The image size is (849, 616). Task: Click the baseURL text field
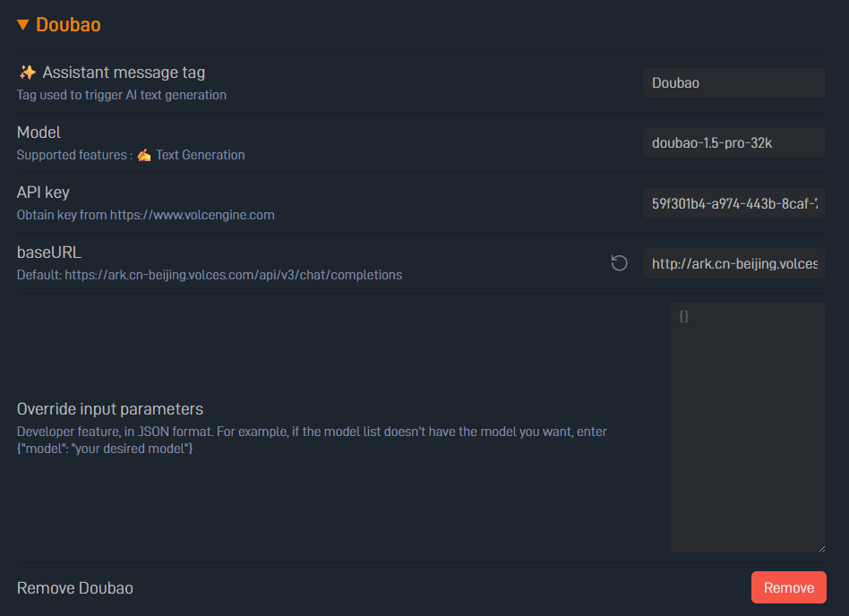tap(733, 263)
